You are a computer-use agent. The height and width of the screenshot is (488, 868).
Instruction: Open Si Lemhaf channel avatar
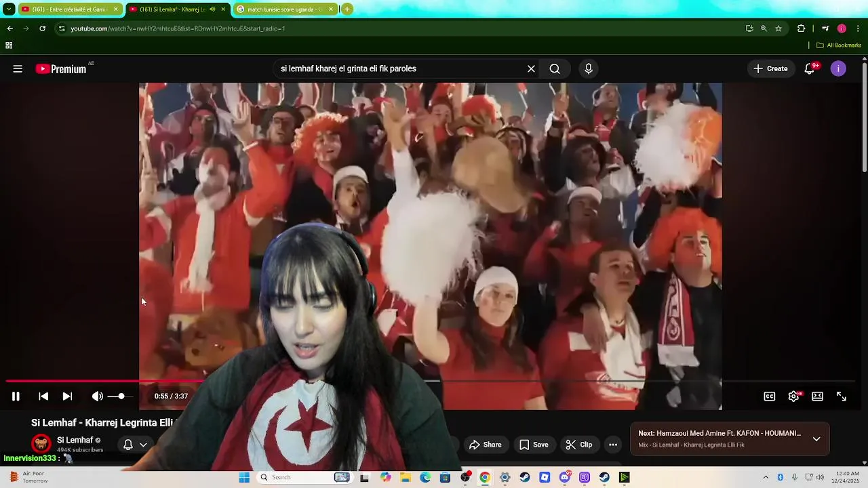point(41,444)
